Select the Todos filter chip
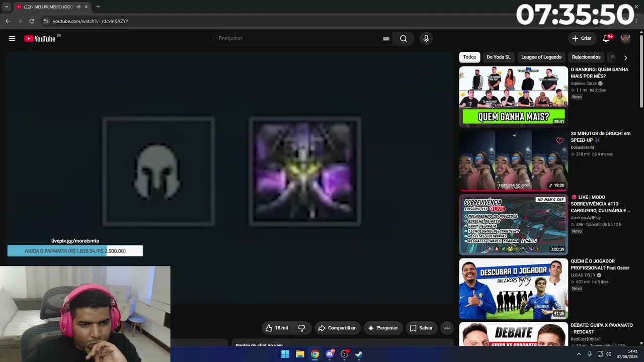Image resolution: width=644 pixels, height=362 pixels. (469, 57)
